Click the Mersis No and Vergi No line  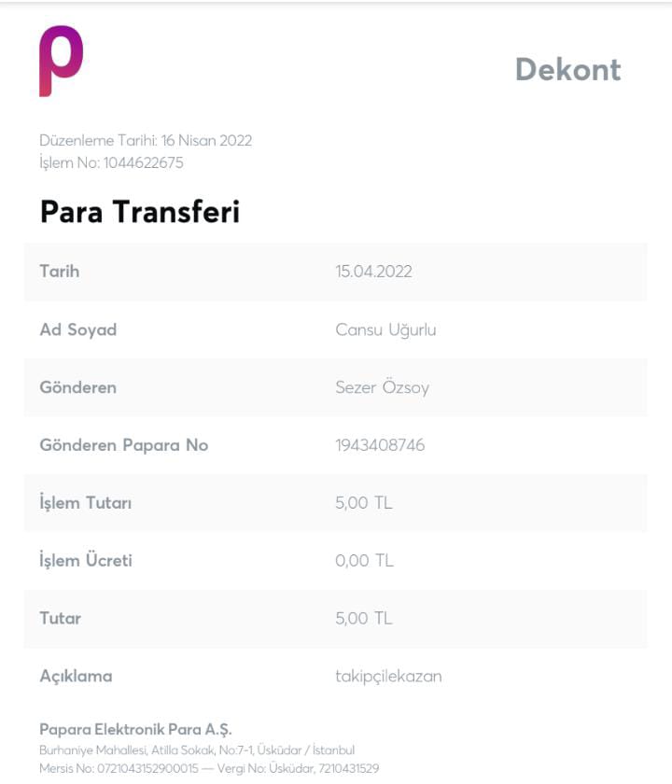tap(209, 768)
